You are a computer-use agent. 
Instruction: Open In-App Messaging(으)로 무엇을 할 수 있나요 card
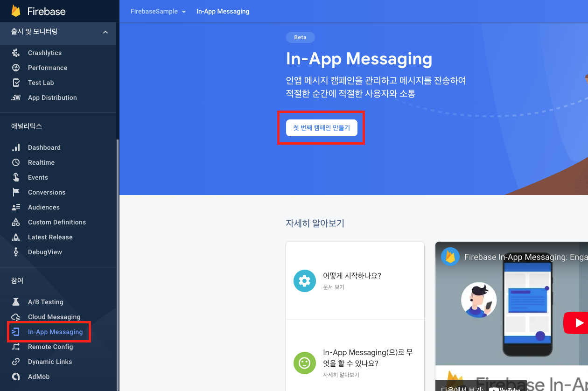click(355, 356)
